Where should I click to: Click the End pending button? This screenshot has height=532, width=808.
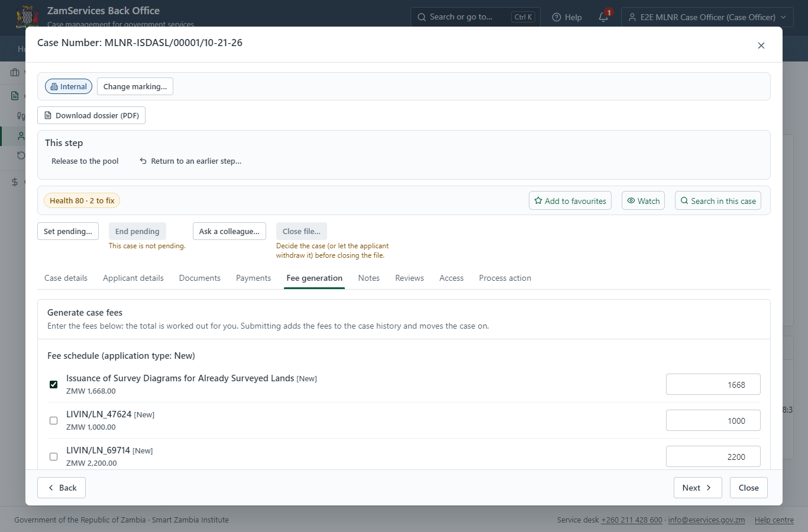click(137, 231)
